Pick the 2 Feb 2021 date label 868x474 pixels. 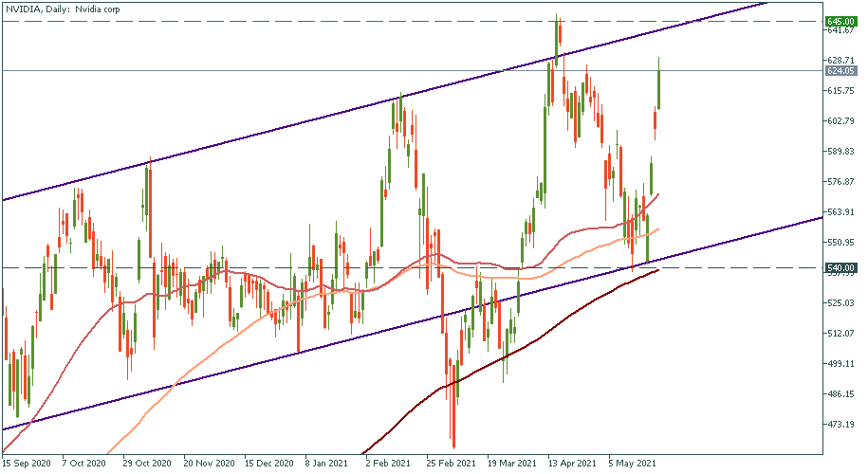[390, 465]
